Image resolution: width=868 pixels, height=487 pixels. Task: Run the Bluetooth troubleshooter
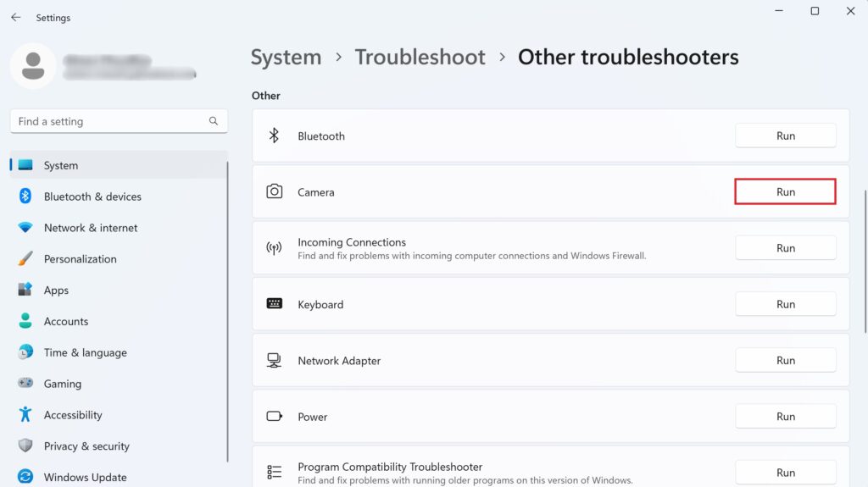point(785,136)
